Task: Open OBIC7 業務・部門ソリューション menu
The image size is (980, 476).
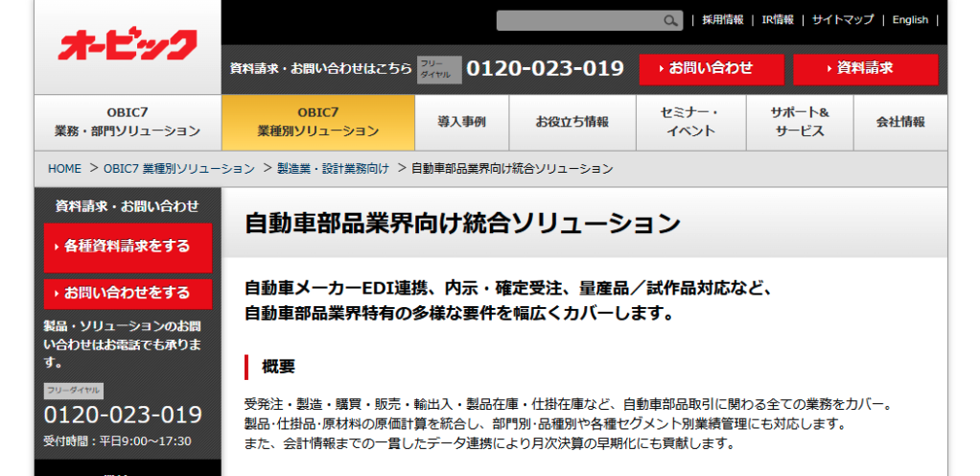Action: [128, 122]
